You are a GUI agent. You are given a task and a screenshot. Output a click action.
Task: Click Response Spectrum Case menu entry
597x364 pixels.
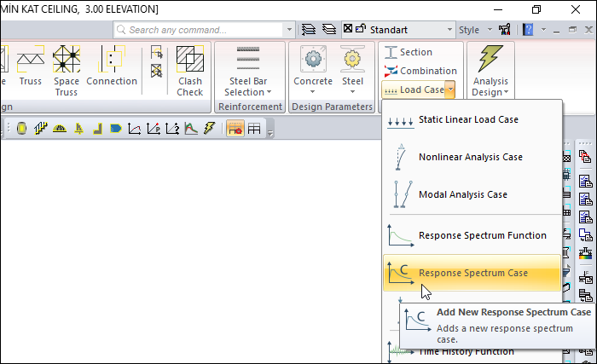pos(472,273)
